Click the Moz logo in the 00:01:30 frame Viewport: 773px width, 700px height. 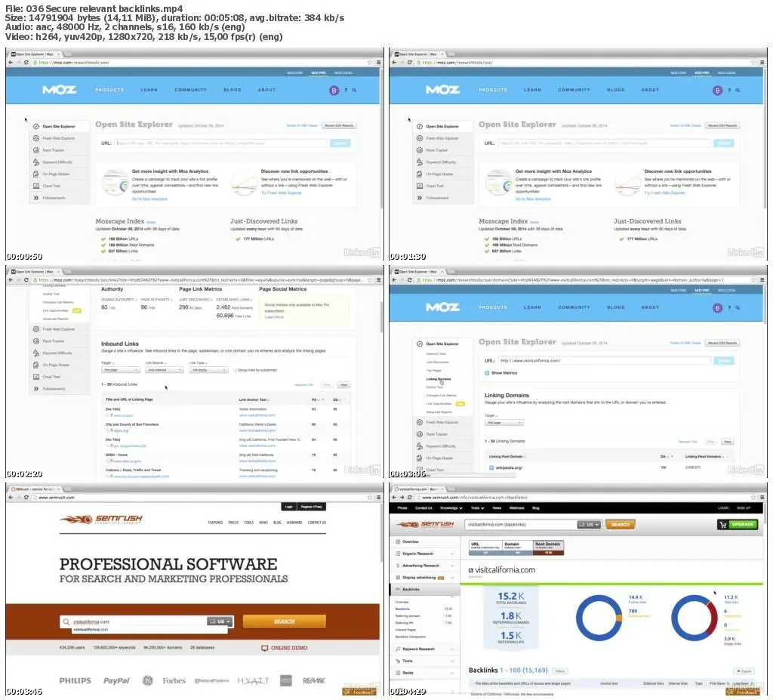coord(442,90)
